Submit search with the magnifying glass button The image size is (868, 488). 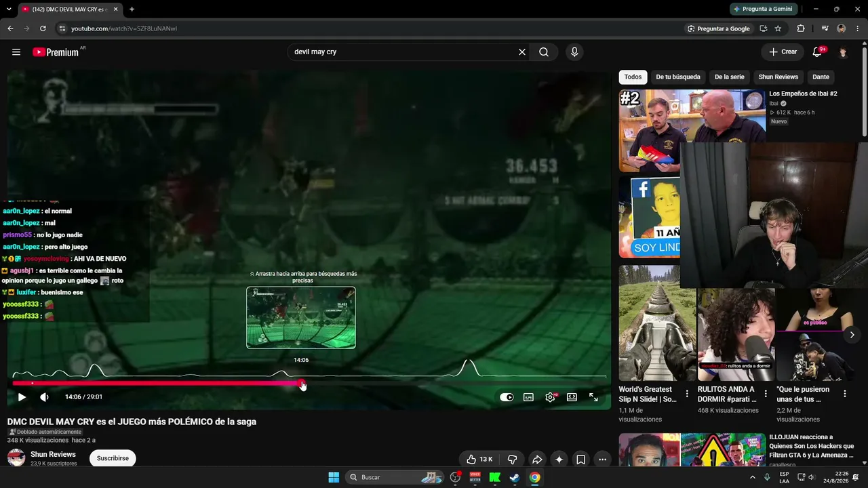(544, 52)
